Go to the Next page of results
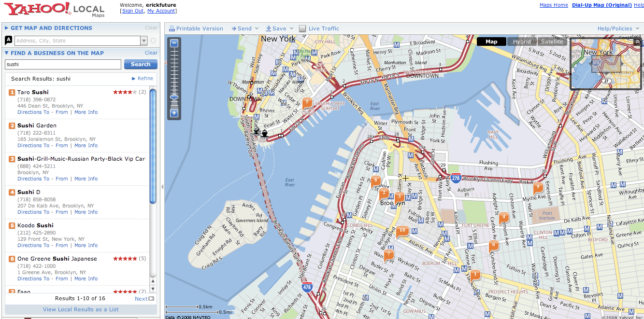This screenshot has height=319, width=644. pyautogui.click(x=144, y=299)
